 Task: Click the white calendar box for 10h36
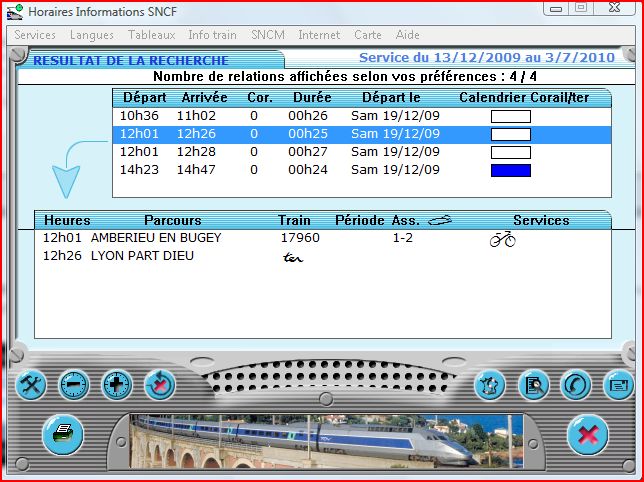[510, 116]
